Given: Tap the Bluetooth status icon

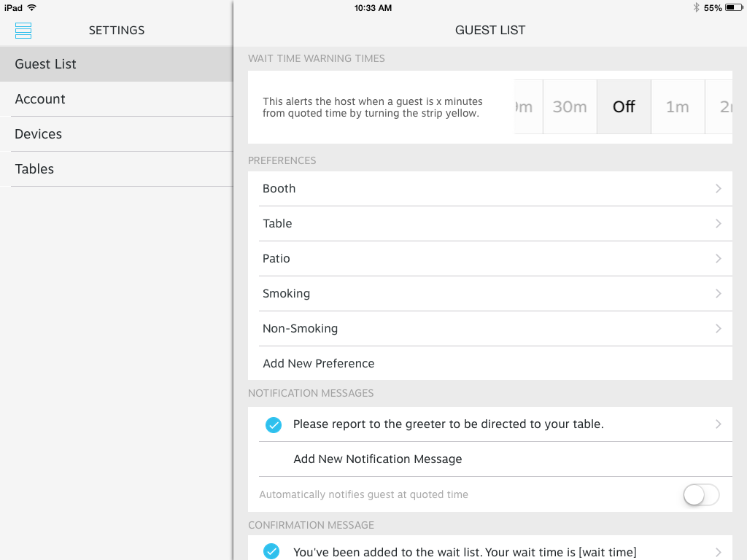Looking at the screenshot, I should (696, 7).
